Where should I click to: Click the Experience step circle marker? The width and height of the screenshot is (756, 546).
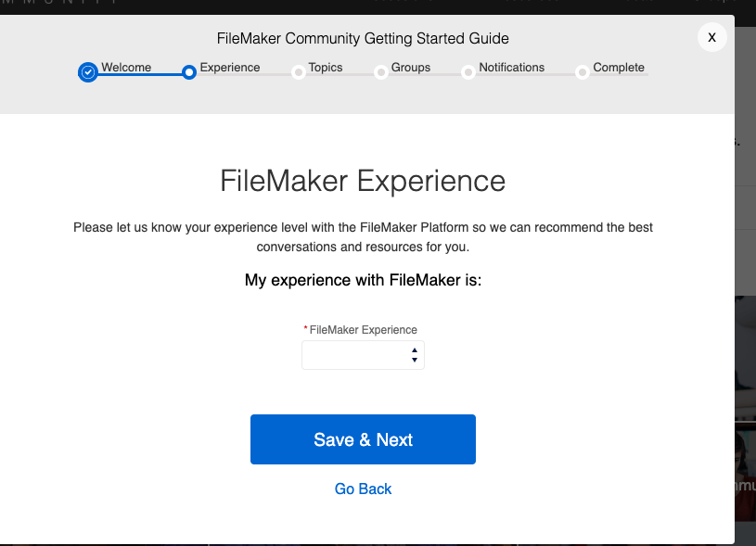(x=189, y=72)
